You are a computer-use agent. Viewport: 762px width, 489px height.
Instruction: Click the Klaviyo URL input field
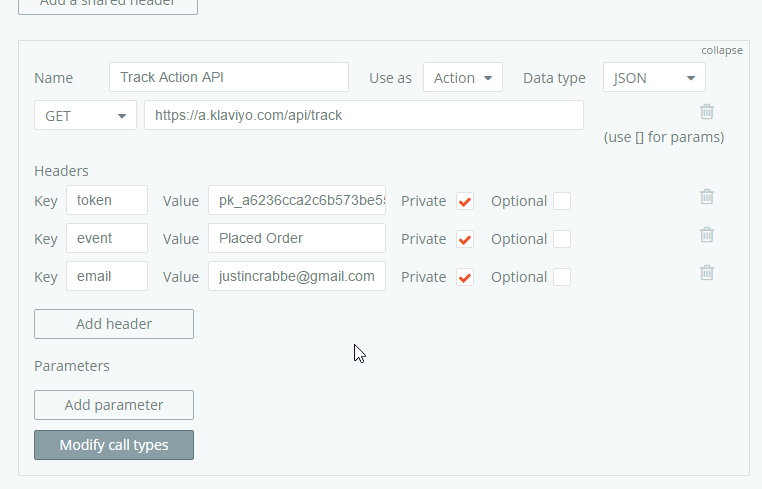pos(363,115)
